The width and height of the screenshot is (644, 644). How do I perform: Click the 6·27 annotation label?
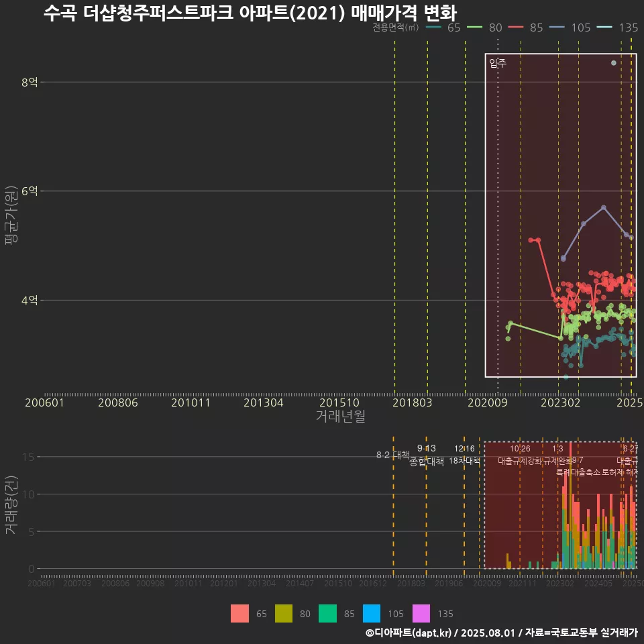[631, 449]
